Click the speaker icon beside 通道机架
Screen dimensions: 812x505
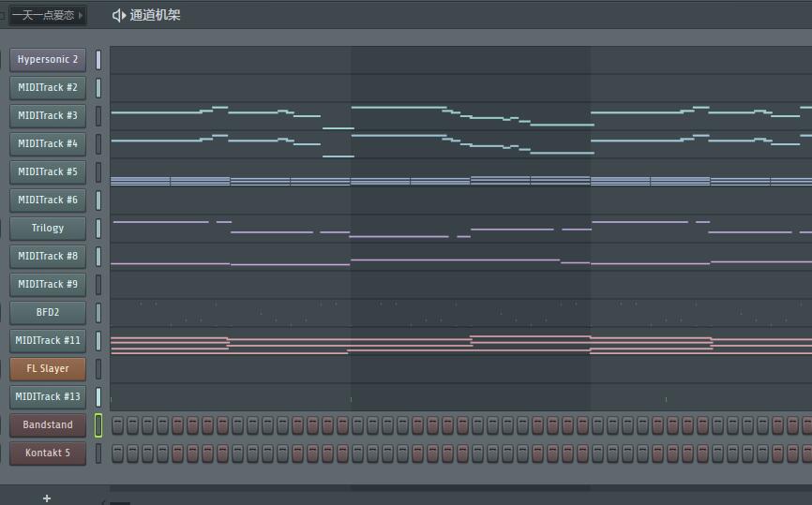click(119, 15)
